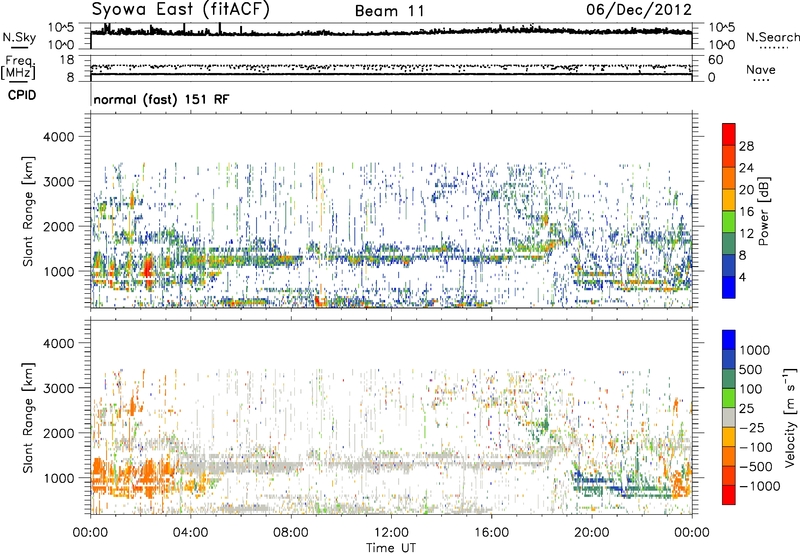800x554 pixels.
Task: Click the '2000' tick on the velocity panel
Action: point(59,433)
